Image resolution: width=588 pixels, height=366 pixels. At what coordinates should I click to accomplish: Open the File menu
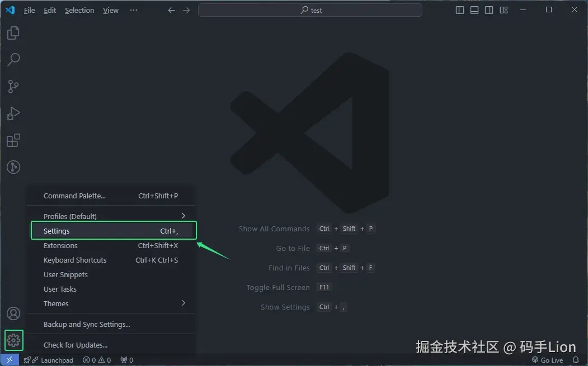coord(29,9)
